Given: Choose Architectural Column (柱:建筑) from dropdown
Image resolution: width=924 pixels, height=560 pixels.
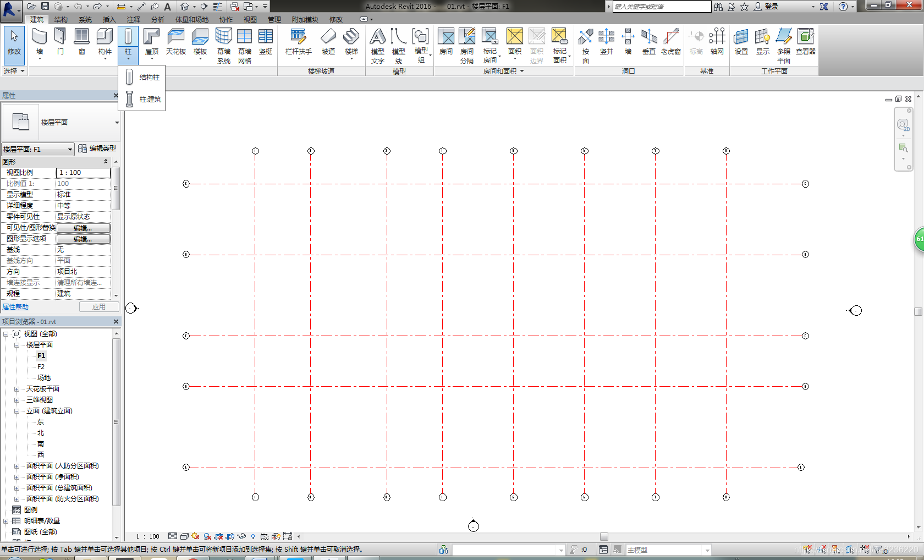Looking at the screenshot, I should pyautogui.click(x=142, y=99).
